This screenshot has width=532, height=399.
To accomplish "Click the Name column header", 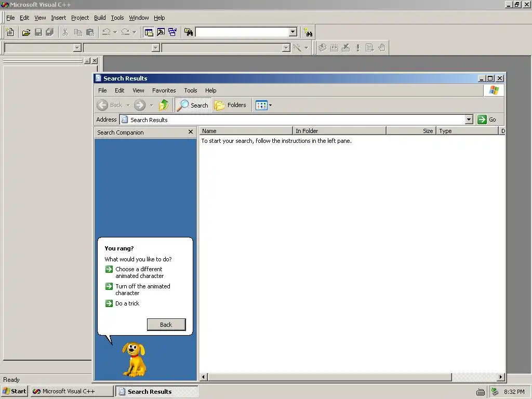I will [x=246, y=131].
